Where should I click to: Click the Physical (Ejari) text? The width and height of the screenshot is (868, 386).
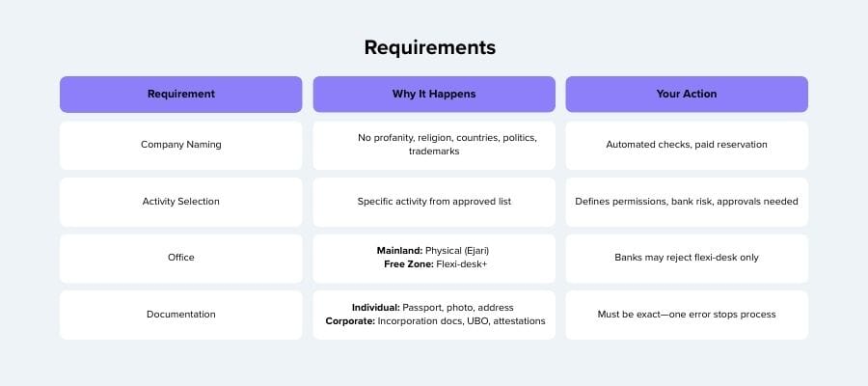tap(457, 251)
